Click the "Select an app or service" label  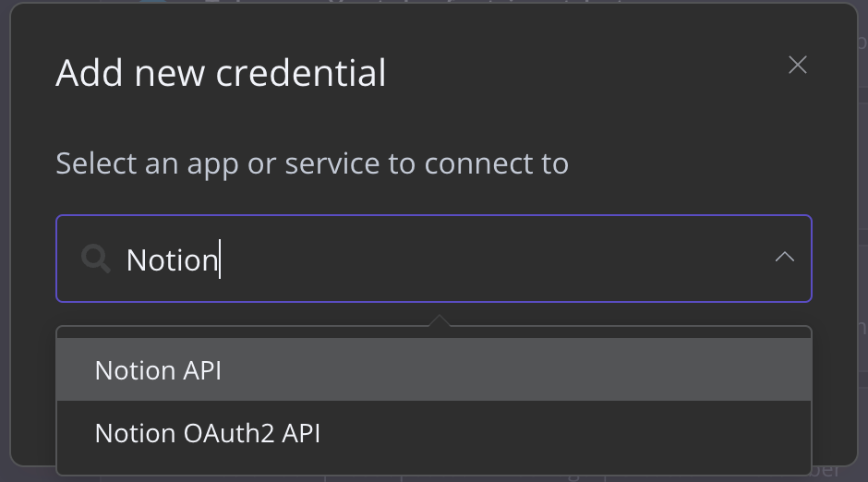coord(311,163)
